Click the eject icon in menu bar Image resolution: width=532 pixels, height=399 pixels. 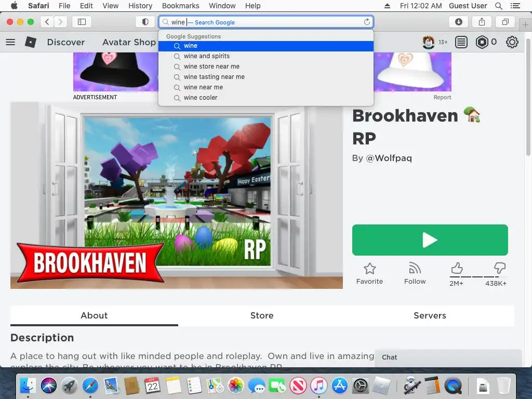point(387,6)
